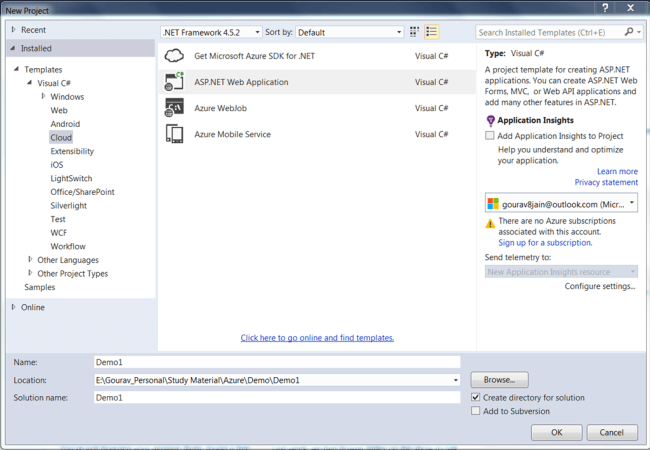The height and width of the screenshot is (450, 650).
Task: Open the gourav8jain@outlook.com account dropdown
Action: point(561,203)
